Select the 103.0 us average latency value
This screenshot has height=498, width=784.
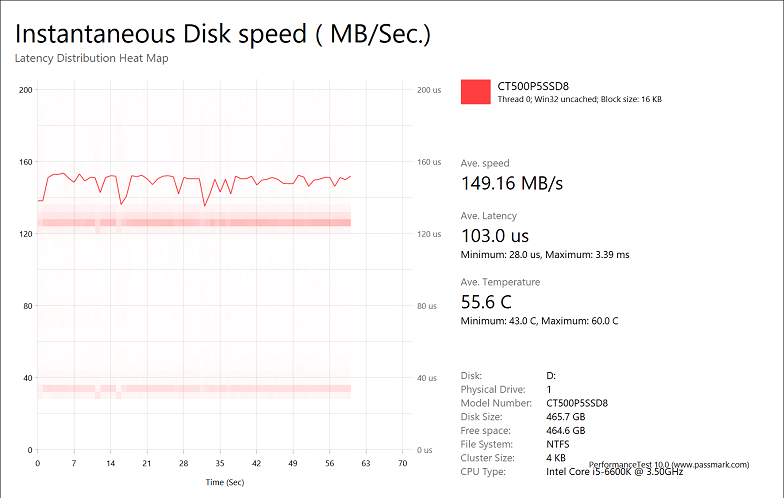pos(495,236)
